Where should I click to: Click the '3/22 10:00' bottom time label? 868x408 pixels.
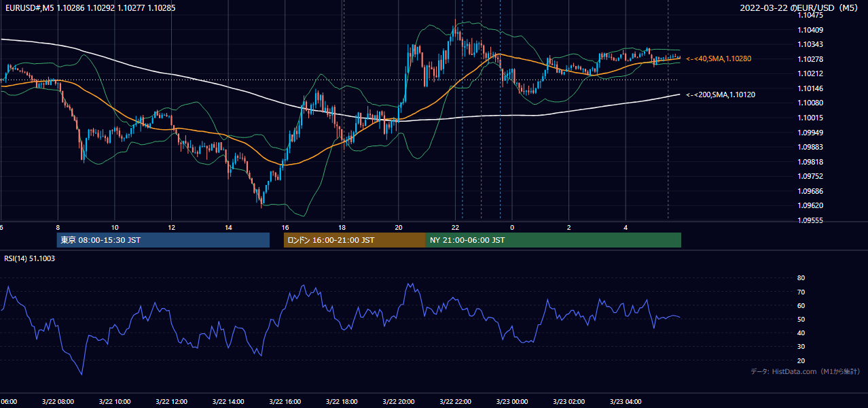114,402
